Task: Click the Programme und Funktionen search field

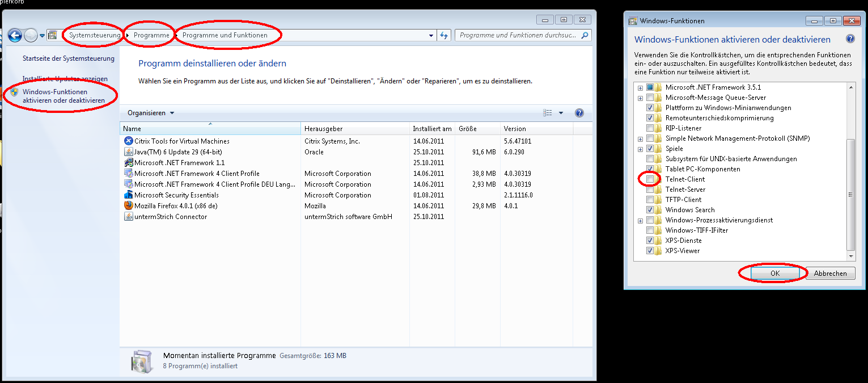Action: click(519, 35)
